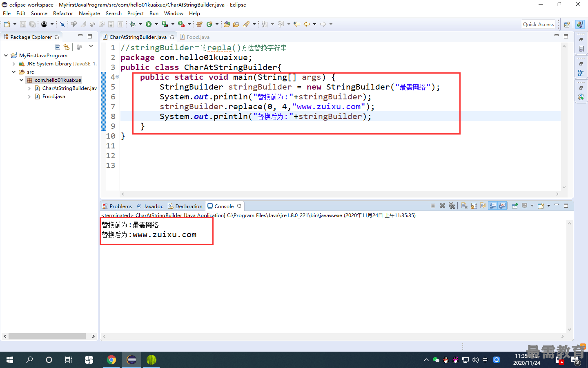Click the New file toolbar icon

[x=7, y=24]
